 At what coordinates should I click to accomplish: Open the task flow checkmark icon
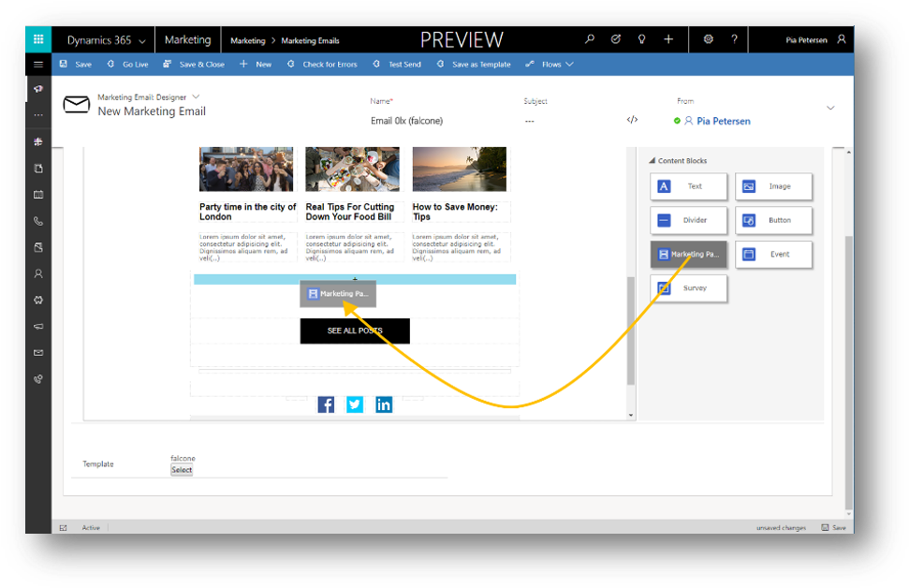[616, 39]
